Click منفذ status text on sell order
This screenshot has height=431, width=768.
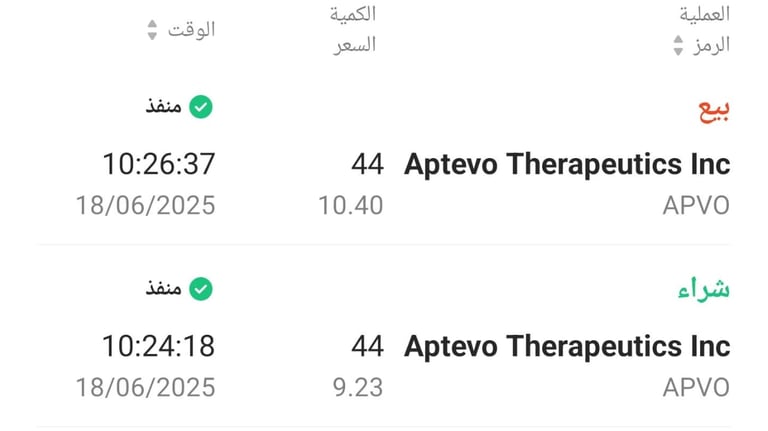click(x=164, y=106)
